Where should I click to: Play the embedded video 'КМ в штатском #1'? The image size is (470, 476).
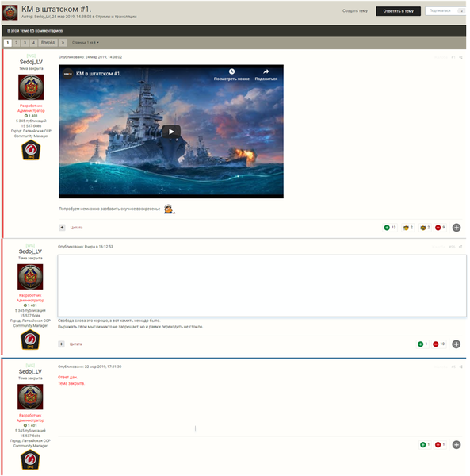(x=171, y=132)
